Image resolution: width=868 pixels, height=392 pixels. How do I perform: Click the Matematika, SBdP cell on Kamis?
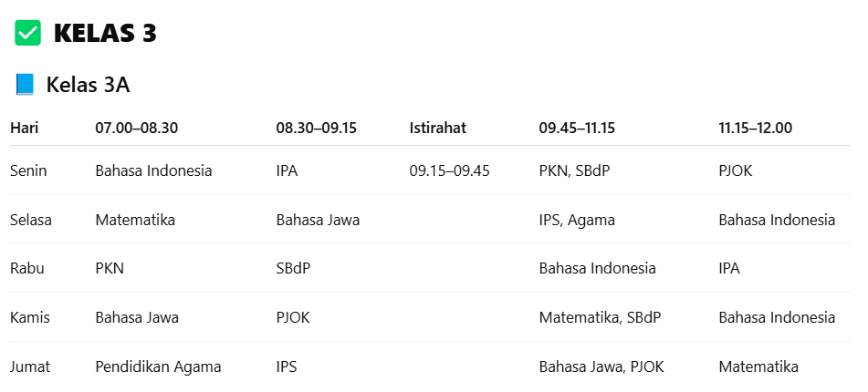(x=600, y=318)
